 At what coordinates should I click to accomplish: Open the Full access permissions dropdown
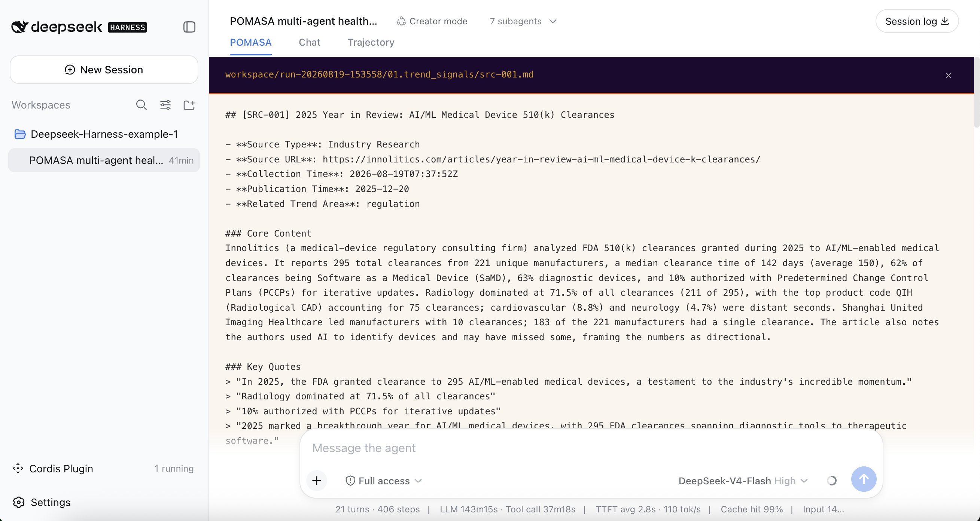point(383,481)
